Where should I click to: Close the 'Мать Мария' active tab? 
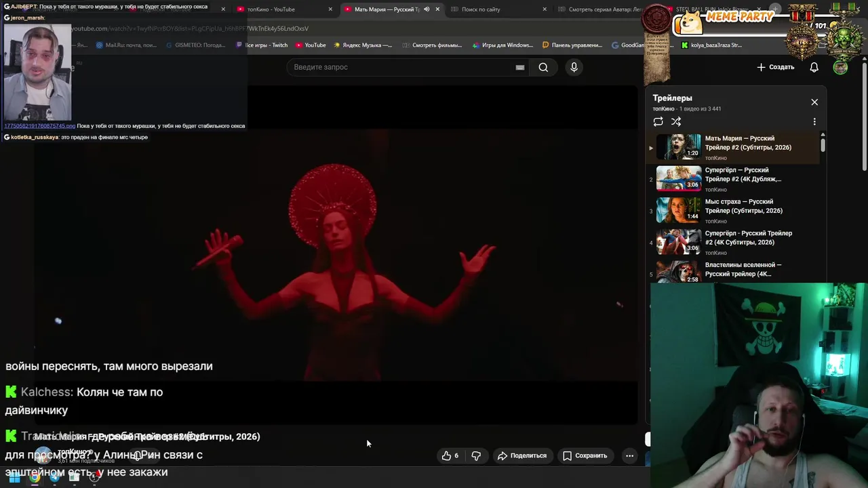tap(437, 9)
